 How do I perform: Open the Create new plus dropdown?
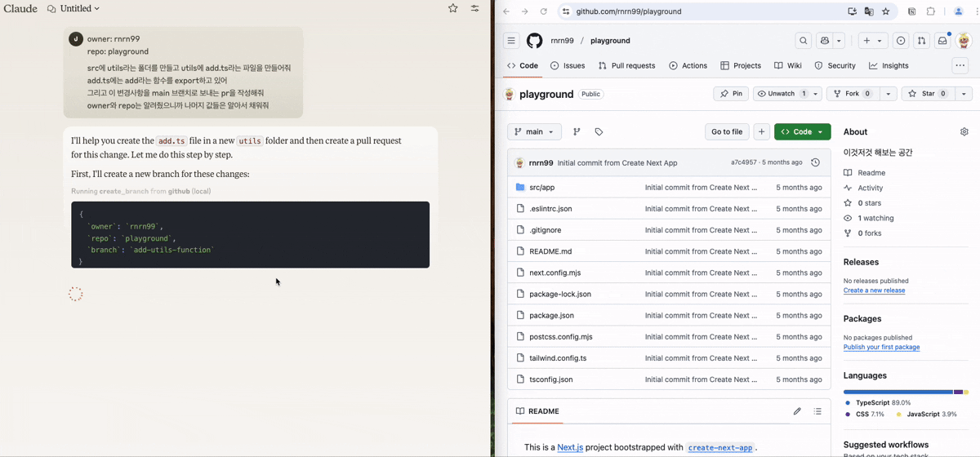pos(872,41)
